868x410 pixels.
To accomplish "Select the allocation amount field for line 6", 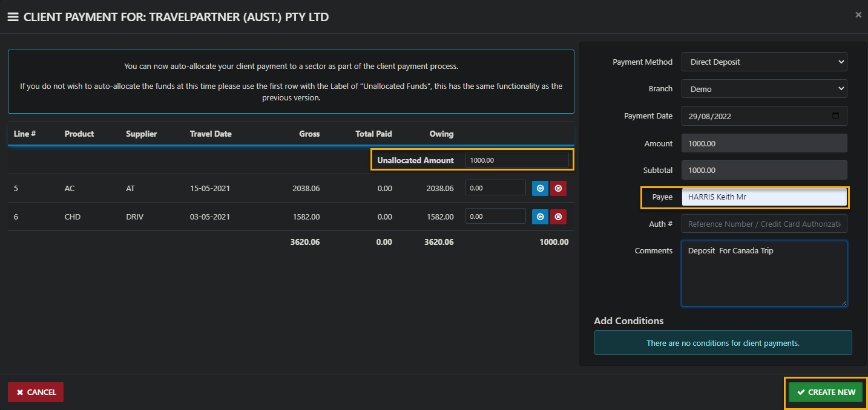I will coord(495,216).
